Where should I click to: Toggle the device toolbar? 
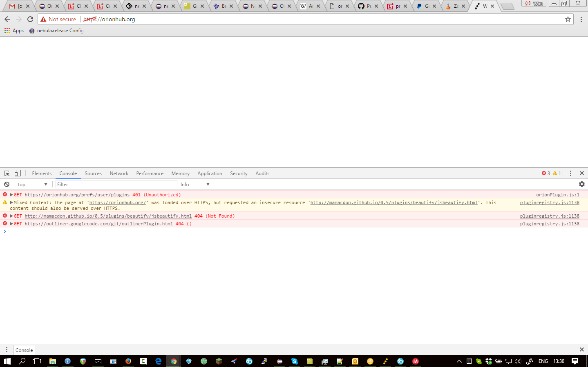[x=17, y=173]
